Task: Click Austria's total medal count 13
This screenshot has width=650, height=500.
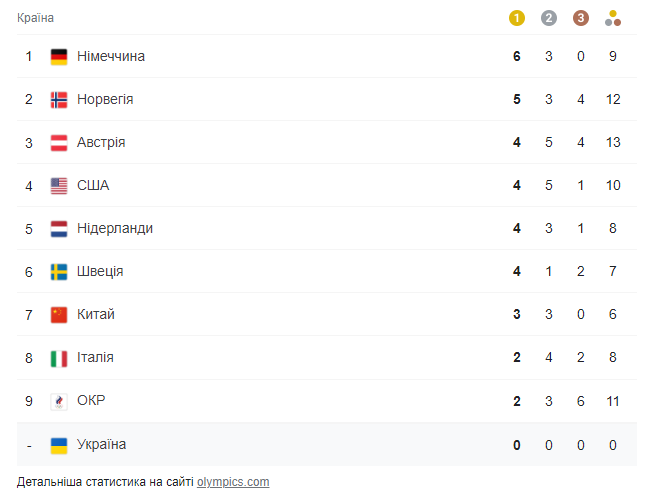Action: click(x=613, y=143)
